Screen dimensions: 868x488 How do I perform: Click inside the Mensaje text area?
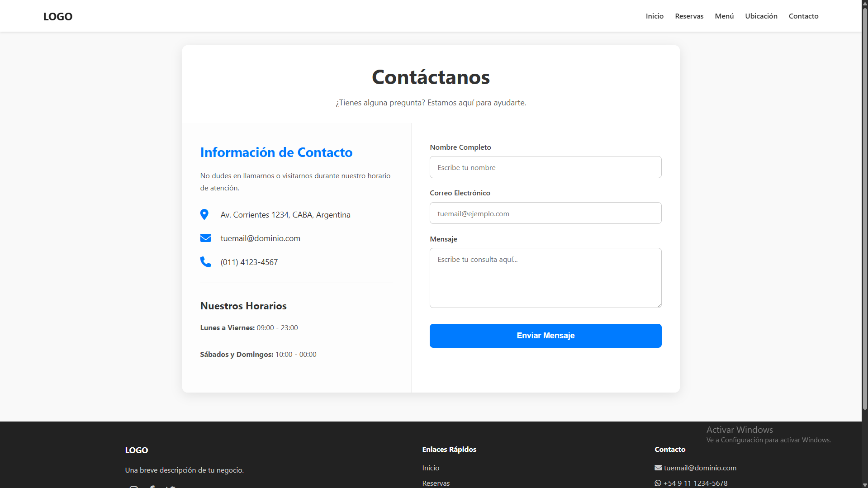click(x=545, y=278)
